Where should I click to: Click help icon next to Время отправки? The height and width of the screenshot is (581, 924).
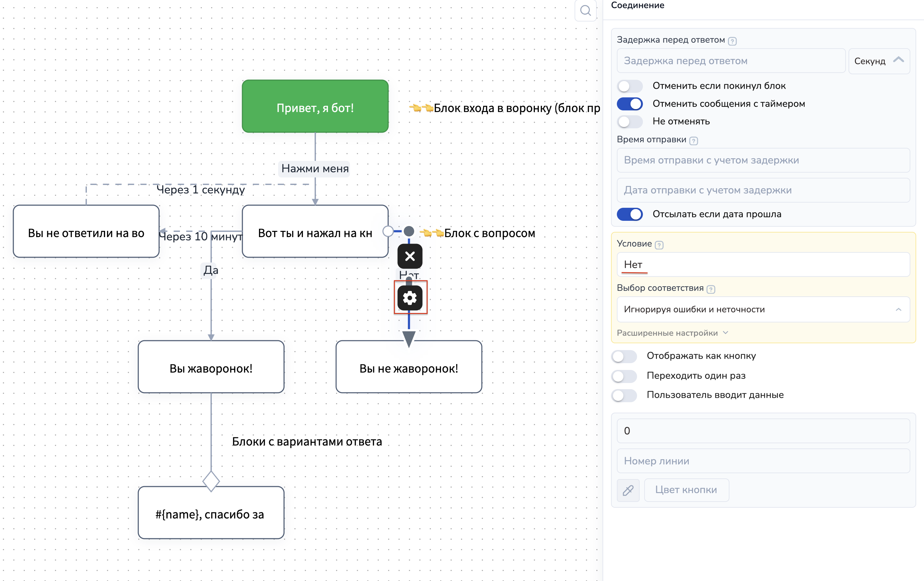coord(693,141)
